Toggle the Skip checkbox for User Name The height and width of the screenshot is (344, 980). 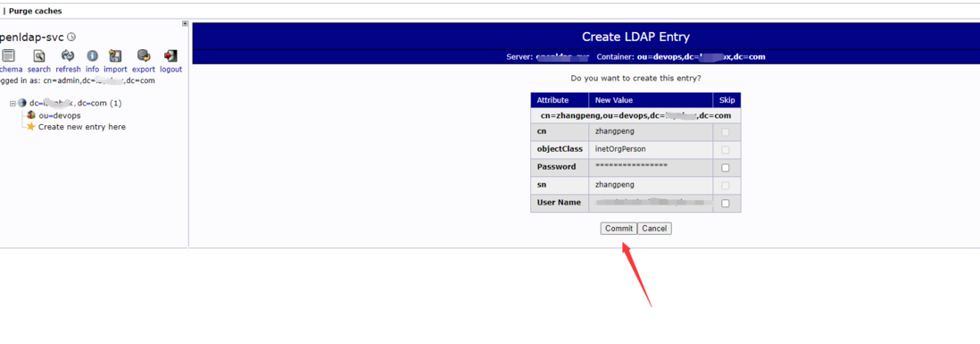(x=725, y=204)
